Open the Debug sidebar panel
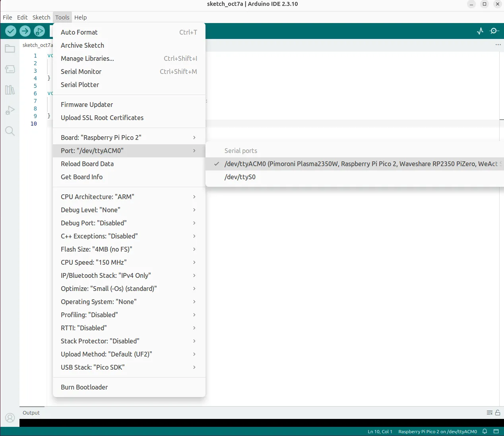Screen dimensions: 504x436 (10, 110)
